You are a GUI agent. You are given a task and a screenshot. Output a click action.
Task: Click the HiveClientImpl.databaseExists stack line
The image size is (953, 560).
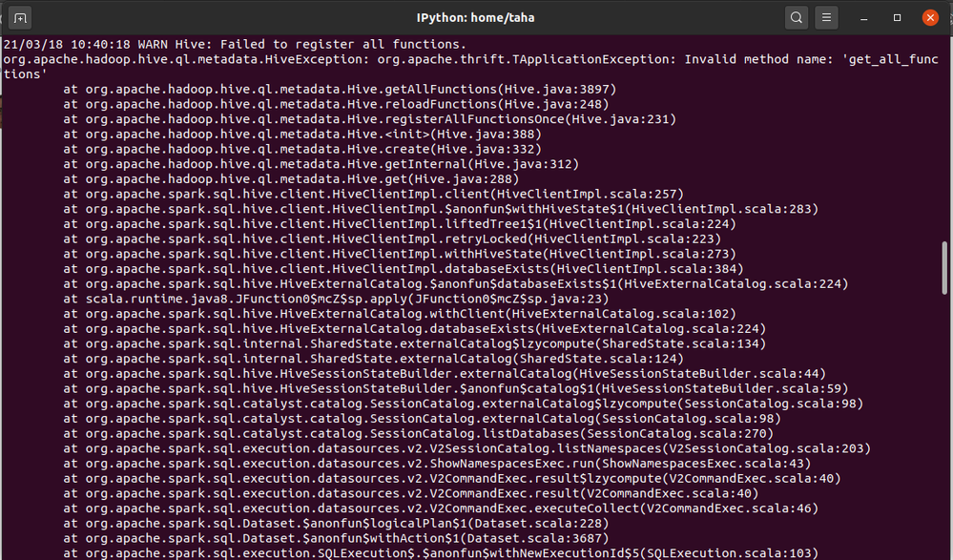pyautogui.click(x=404, y=269)
